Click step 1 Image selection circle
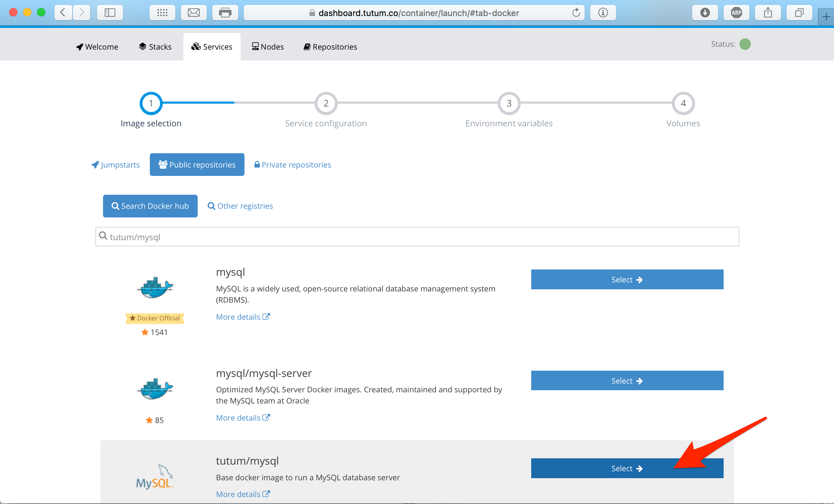Viewport: 834px width, 504px height. click(151, 103)
